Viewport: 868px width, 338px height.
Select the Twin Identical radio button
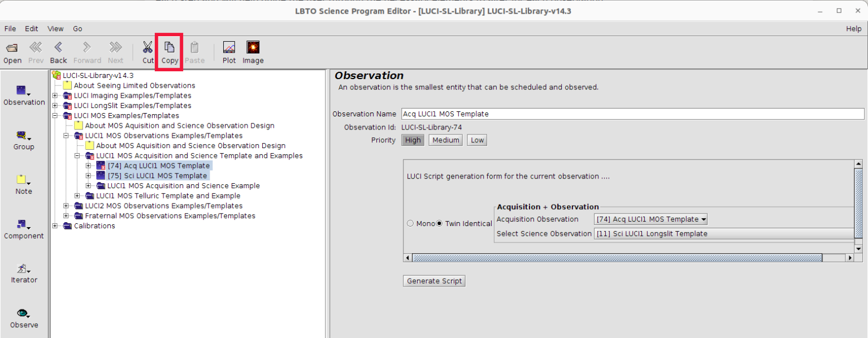click(440, 224)
